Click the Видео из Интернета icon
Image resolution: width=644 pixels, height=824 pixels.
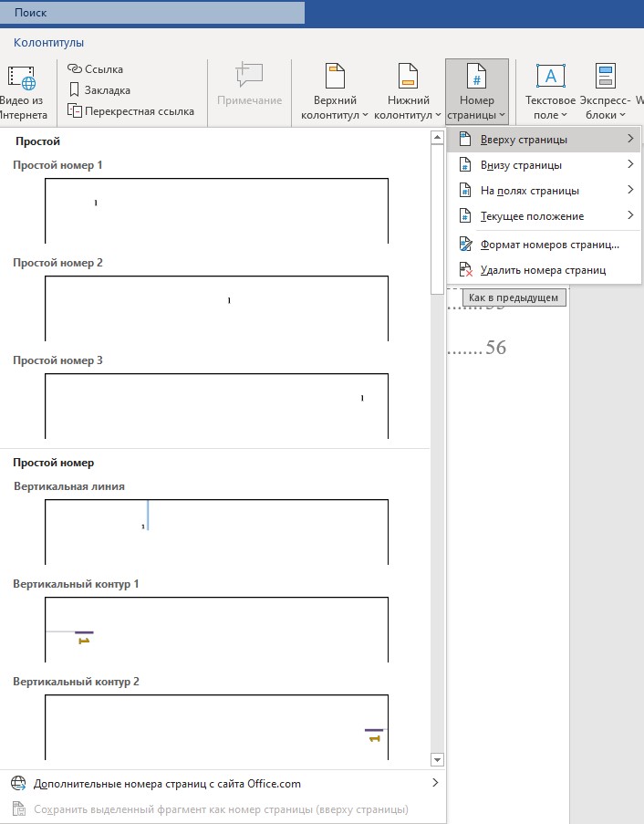[x=20, y=78]
